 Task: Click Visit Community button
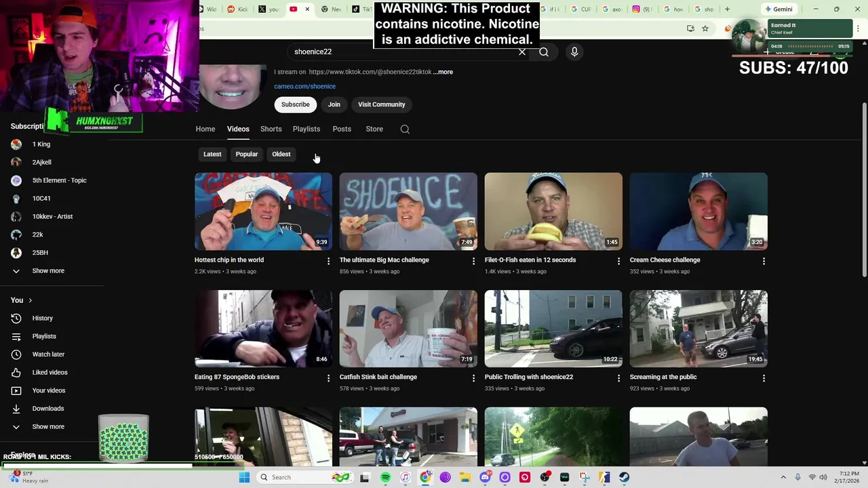(x=382, y=104)
